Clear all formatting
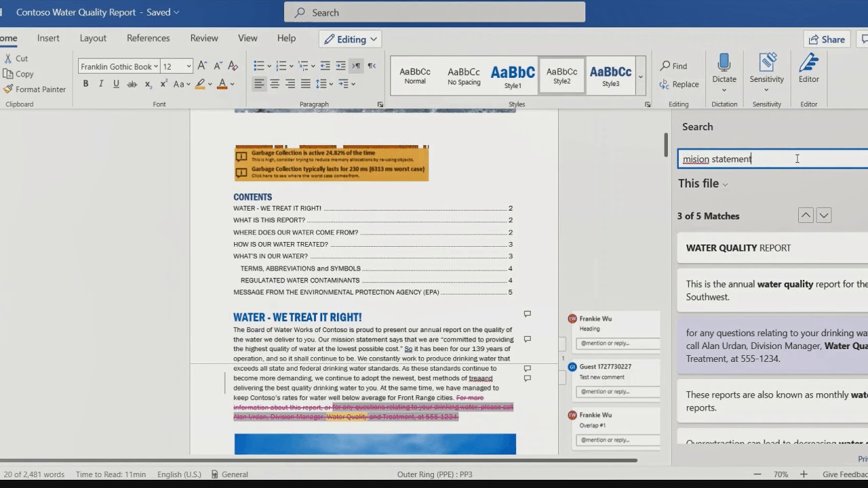The image size is (868, 488). click(x=233, y=66)
